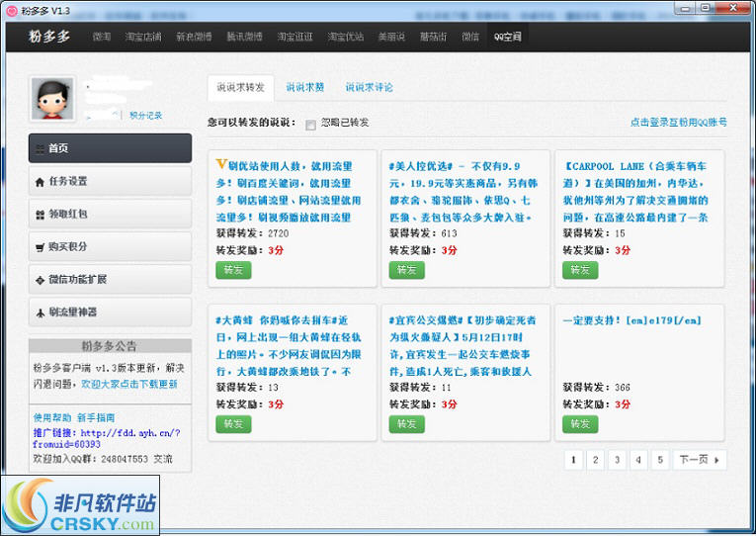Image resolution: width=756 pixels, height=536 pixels.
Task: Open 领取红包 in the sidebar
Action: coord(110,214)
